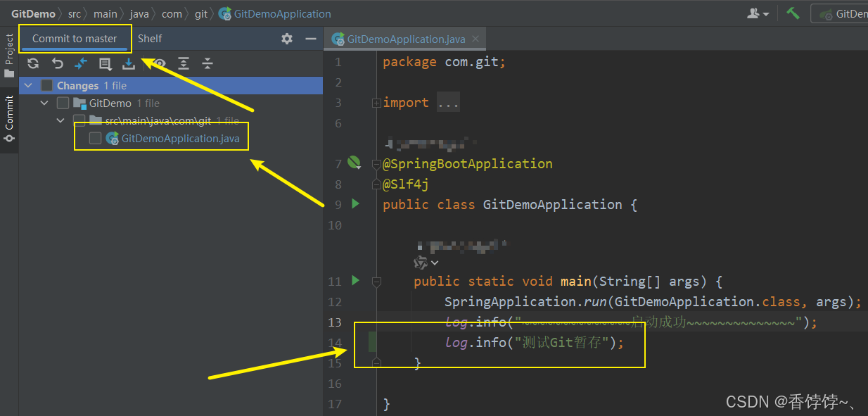Click the Build Project hammer icon
This screenshot has width=868, height=416.
click(x=792, y=13)
